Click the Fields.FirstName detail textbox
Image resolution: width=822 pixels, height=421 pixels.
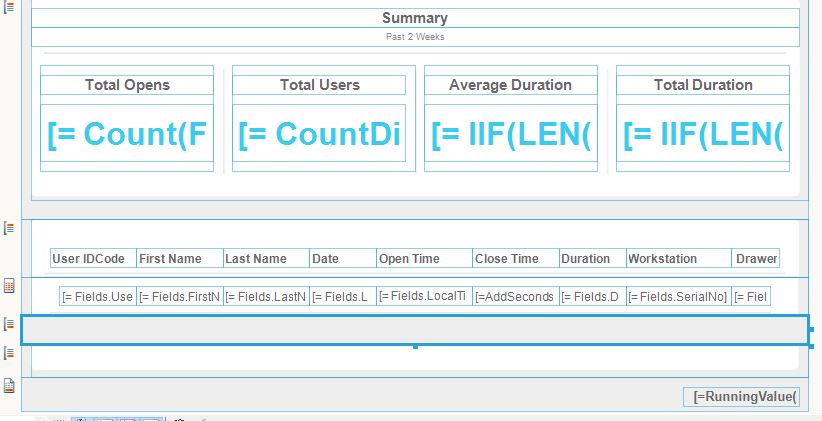[179, 296]
